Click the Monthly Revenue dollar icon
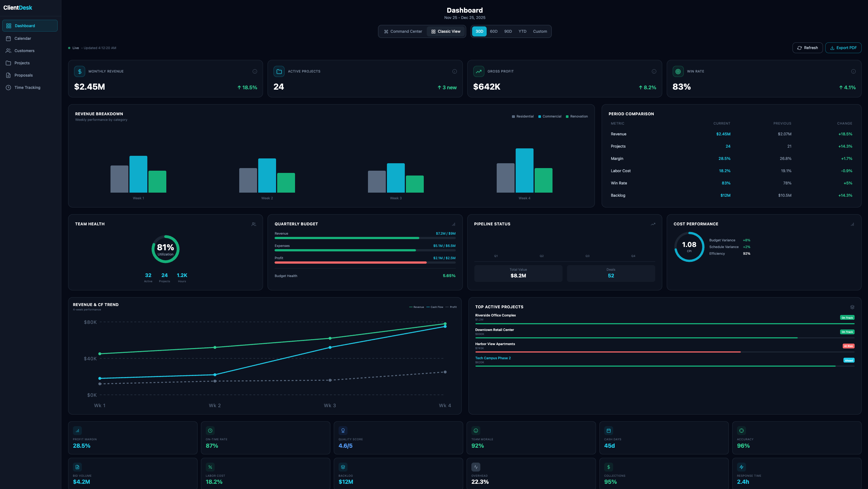The height and width of the screenshot is (489, 868). pyautogui.click(x=80, y=71)
